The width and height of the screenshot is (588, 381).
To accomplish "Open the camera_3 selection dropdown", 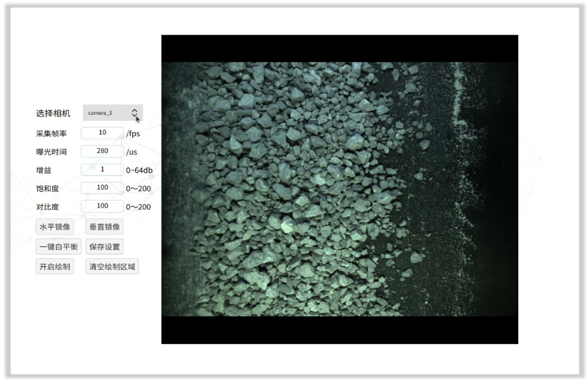I will pos(107,113).
